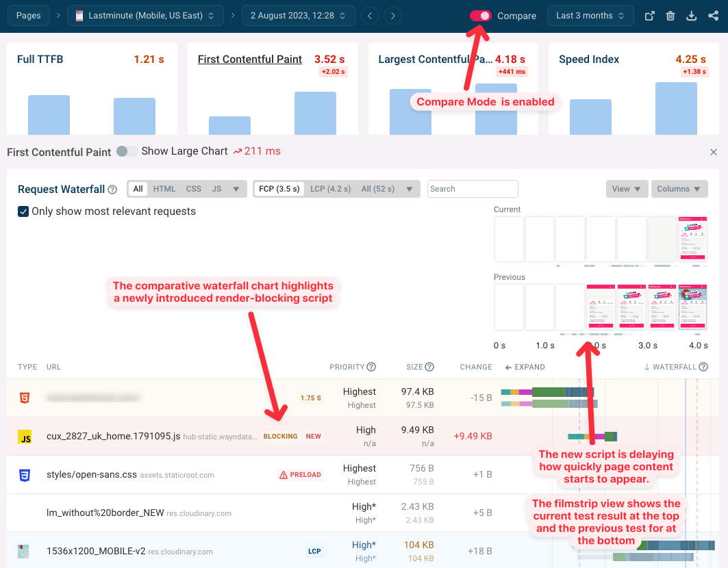Select the JS filter tab
Screen dimensions: 728x568
216,189
